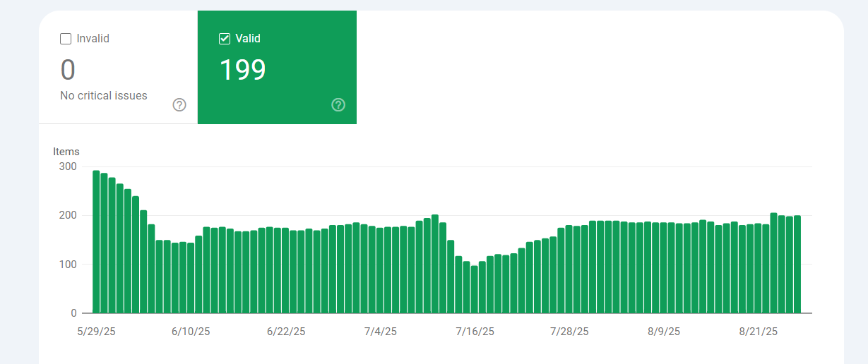Click the 7/4/25 date label
Screen dimensions: 868x364
380,332
